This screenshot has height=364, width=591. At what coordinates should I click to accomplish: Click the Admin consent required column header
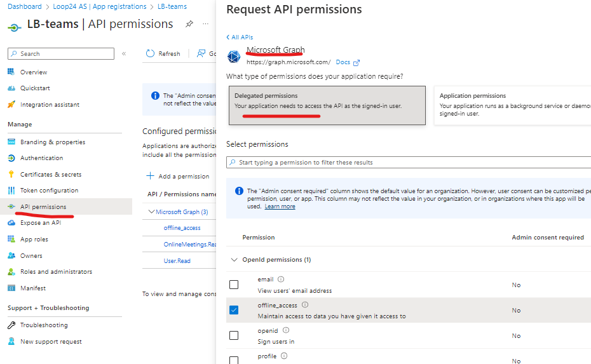tap(548, 237)
